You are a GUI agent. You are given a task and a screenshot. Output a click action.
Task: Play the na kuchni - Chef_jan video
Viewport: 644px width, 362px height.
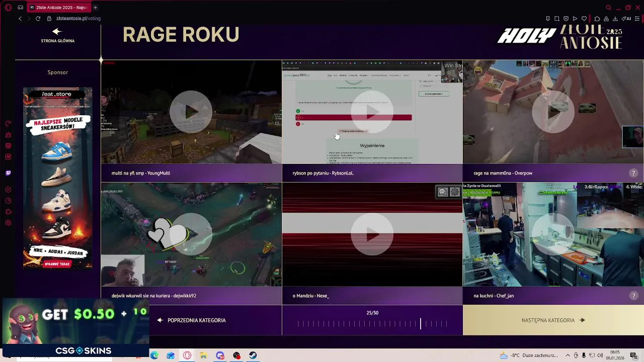(553, 234)
